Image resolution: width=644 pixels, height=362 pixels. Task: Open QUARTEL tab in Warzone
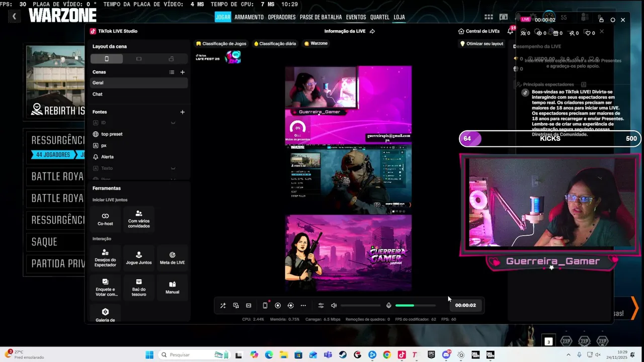[380, 17]
